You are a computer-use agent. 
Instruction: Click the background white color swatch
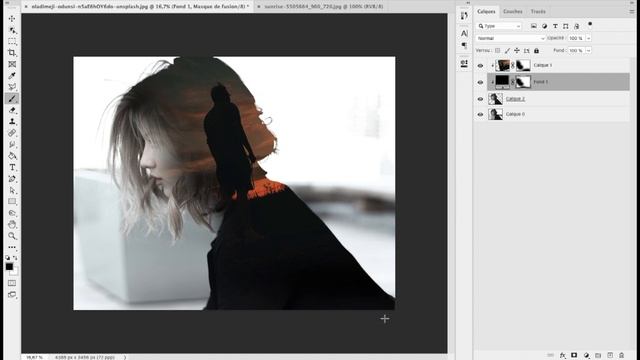pos(15,272)
